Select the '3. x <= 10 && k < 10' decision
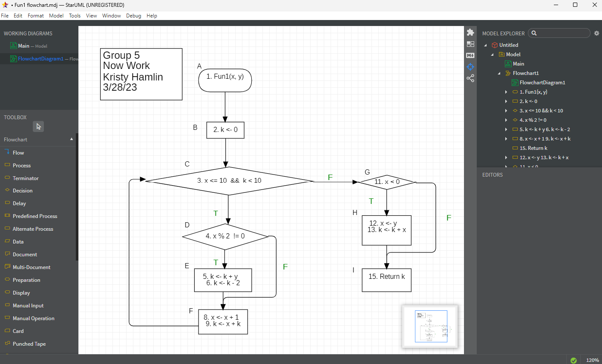Viewport: 602px width, 364px height. point(229,181)
